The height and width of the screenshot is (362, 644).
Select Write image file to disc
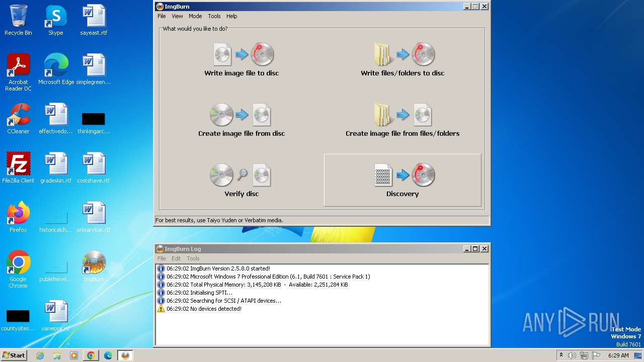coord(242,59)
